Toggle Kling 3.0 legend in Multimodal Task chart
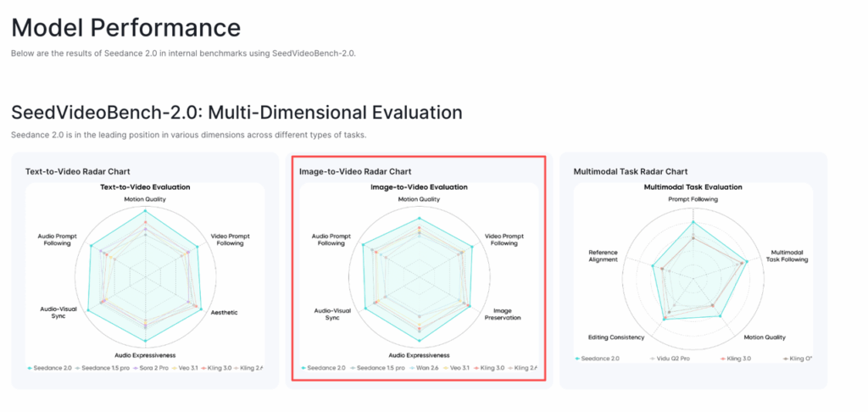The image size is (868, 412). tap(737, 359)
